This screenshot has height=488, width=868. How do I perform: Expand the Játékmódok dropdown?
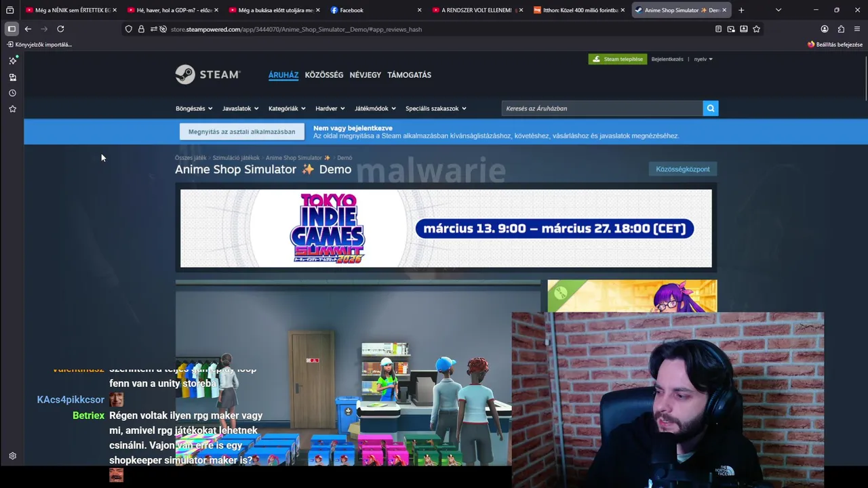[x=375, y=108]
